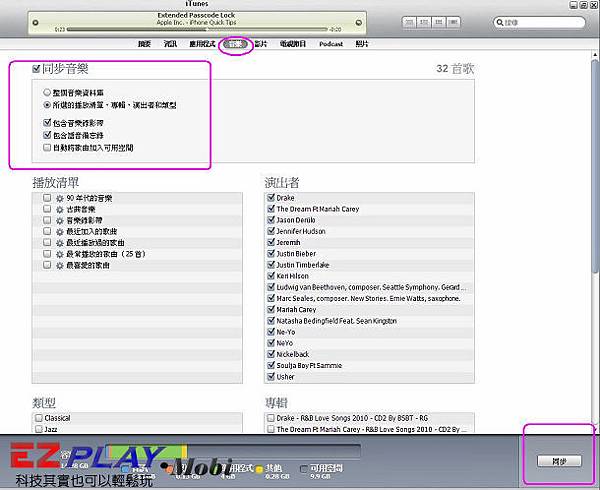Check the 最喜愛的歌曲 playlist checkbox
The height and width of the screenshot is (490, 600).
(47, 265)
